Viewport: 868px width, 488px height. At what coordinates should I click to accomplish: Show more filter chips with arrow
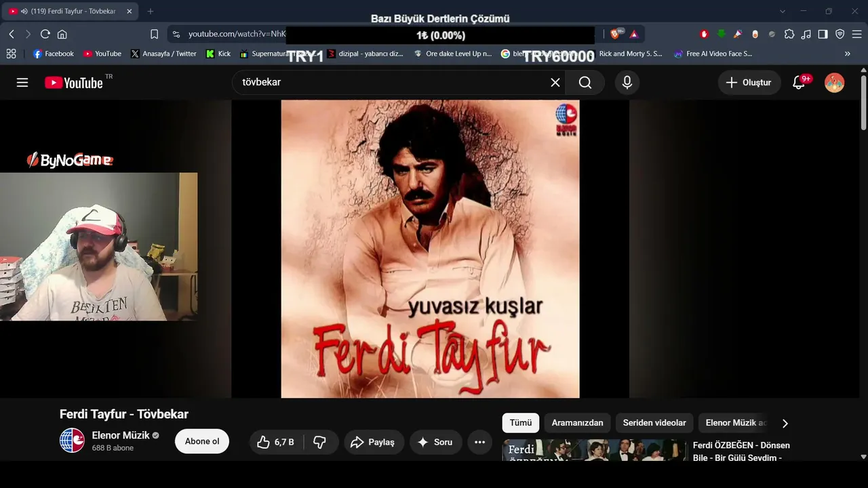point(785,423)
